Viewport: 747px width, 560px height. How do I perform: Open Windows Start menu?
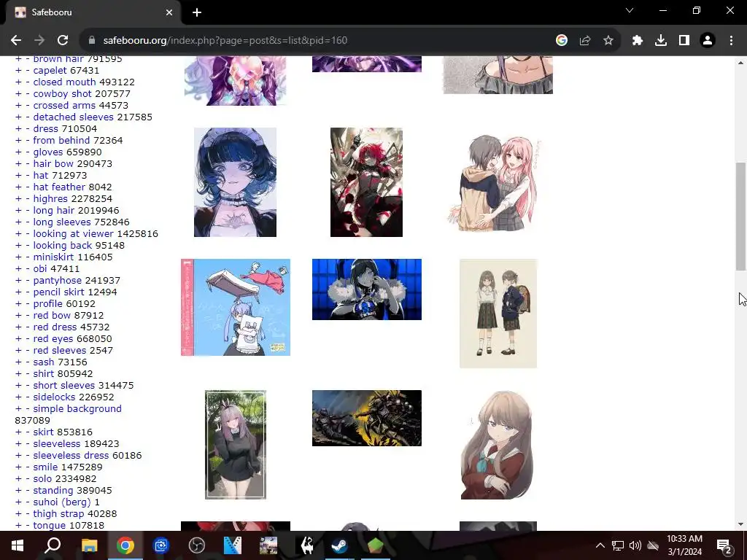[x=18, y=545]
